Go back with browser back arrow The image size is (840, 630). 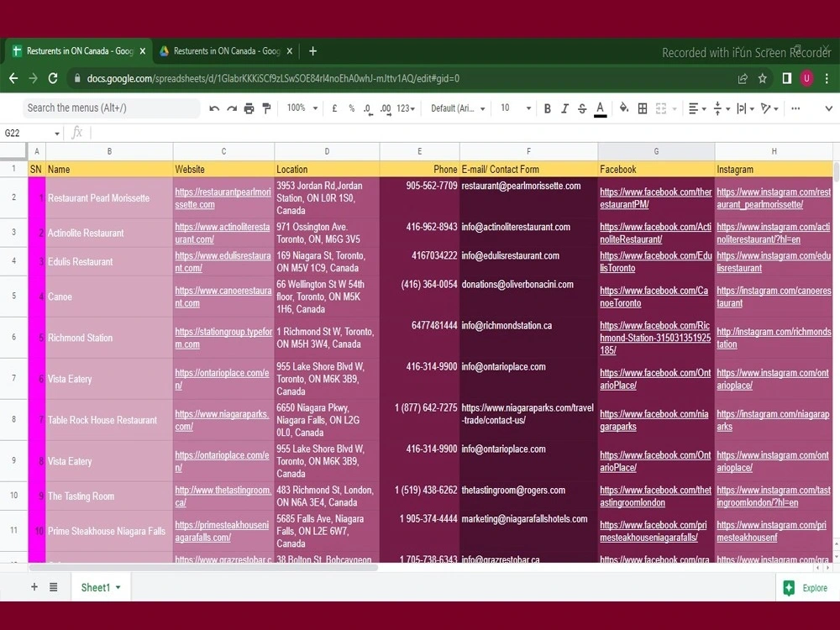[x=13, y=78]
